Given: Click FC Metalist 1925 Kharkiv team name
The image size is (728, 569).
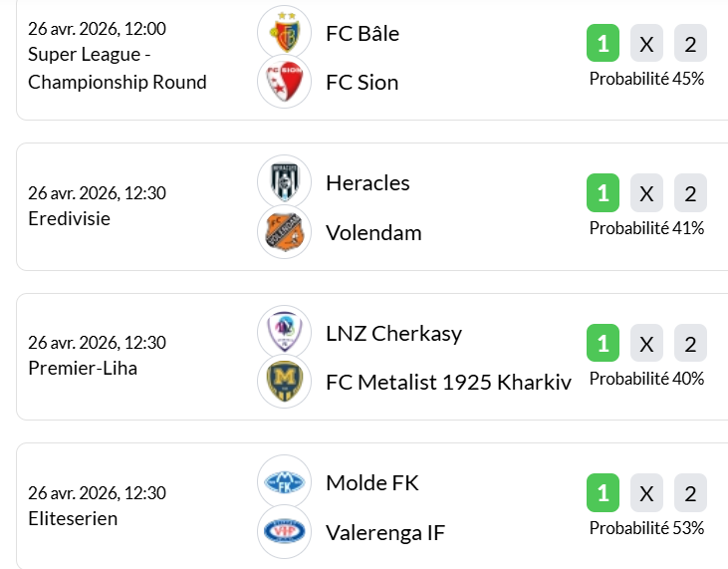Looking at the screenshot, I should point(448,383).
